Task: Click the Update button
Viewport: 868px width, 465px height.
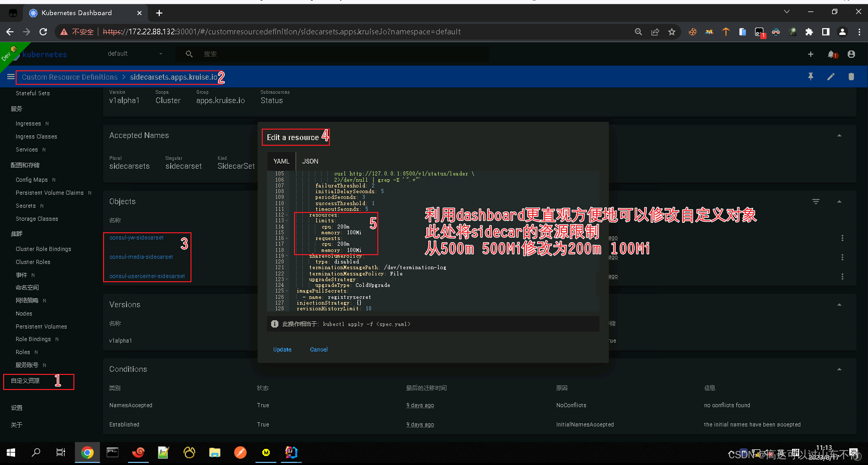Action: coord(282,349)
